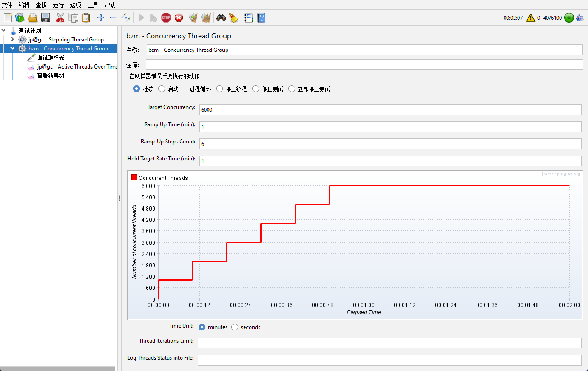Open Help with question mark book icon

[261, 18]
